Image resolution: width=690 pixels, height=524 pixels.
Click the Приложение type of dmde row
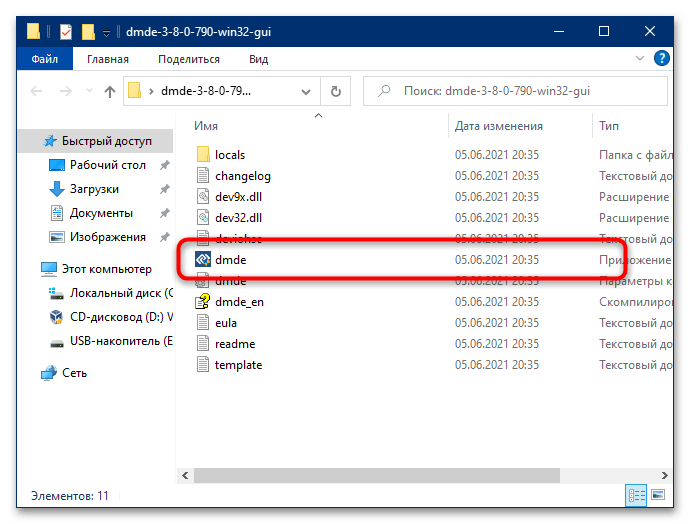click(x=635, y=260)
